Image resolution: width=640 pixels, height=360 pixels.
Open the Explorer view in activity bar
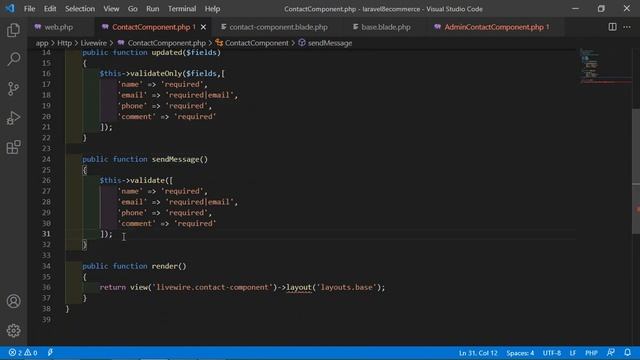(13, 30)
